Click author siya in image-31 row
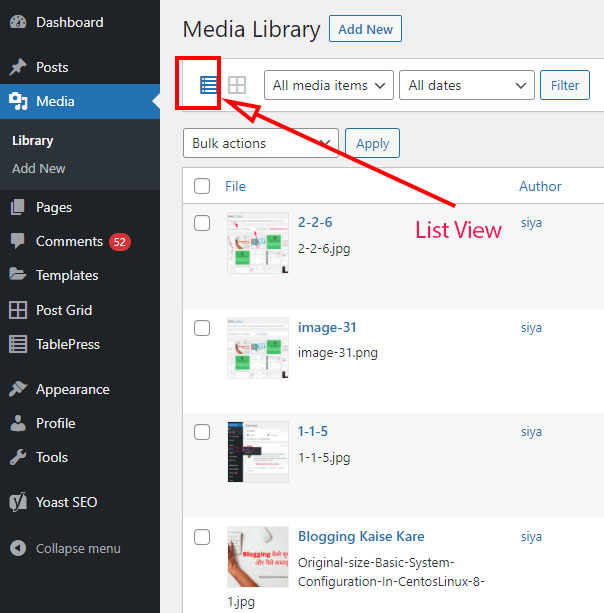 [x=531, y=328]
